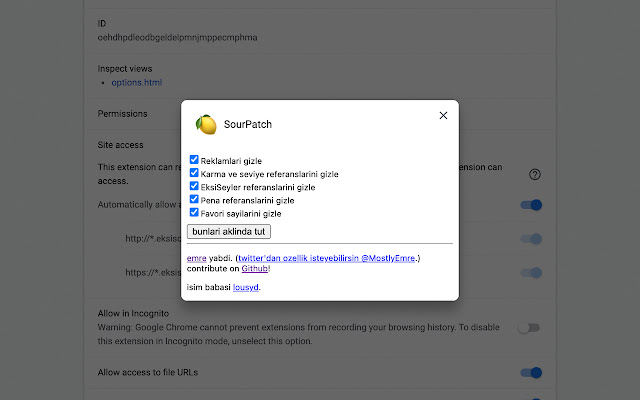Click the Site access heading
Screen dimensions: 640x400
tap(120, 145)
